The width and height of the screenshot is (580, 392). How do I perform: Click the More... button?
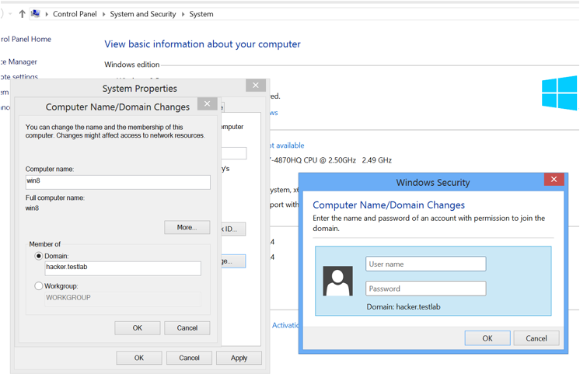tap(187, 228)
